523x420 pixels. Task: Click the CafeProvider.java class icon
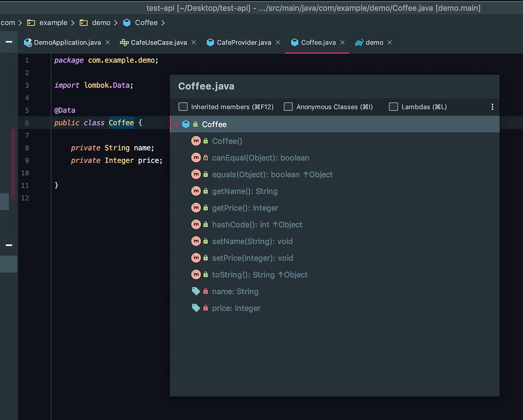click(210, 42)
